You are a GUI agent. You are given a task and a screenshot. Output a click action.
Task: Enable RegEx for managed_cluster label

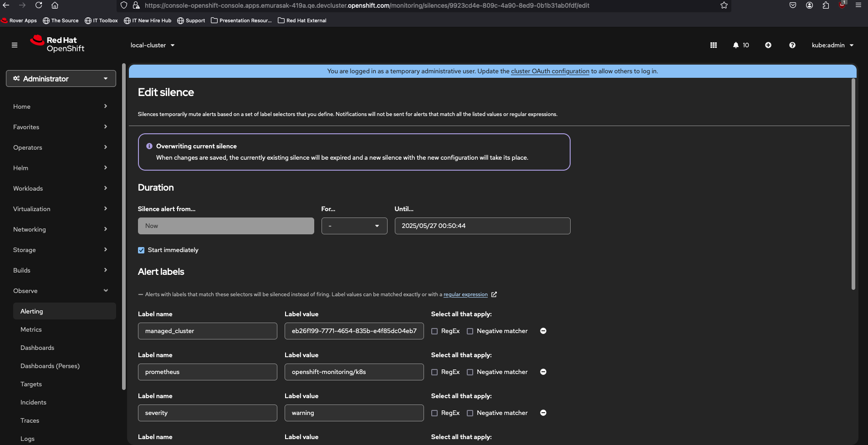point(434,331)
